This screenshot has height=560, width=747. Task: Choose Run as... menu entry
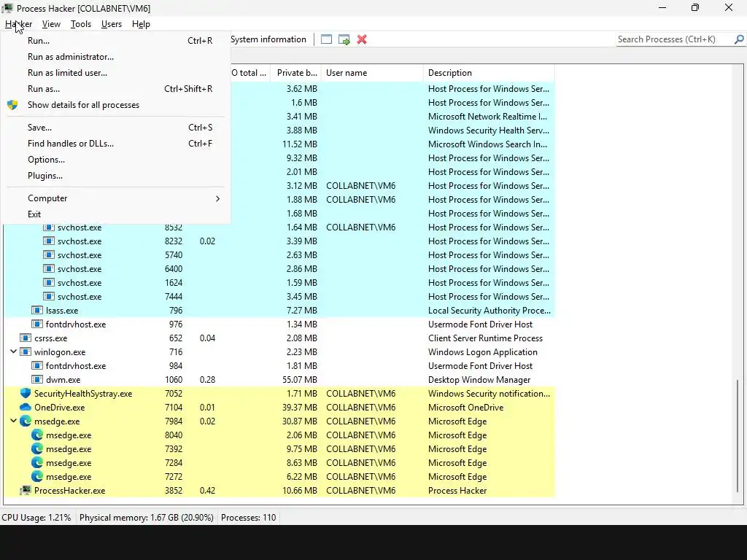click(116, 89)
